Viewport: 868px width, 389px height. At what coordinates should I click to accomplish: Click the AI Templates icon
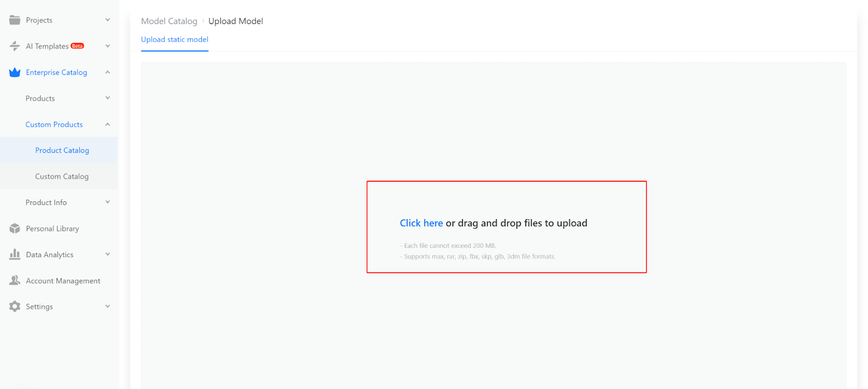[x=15, y=46]
